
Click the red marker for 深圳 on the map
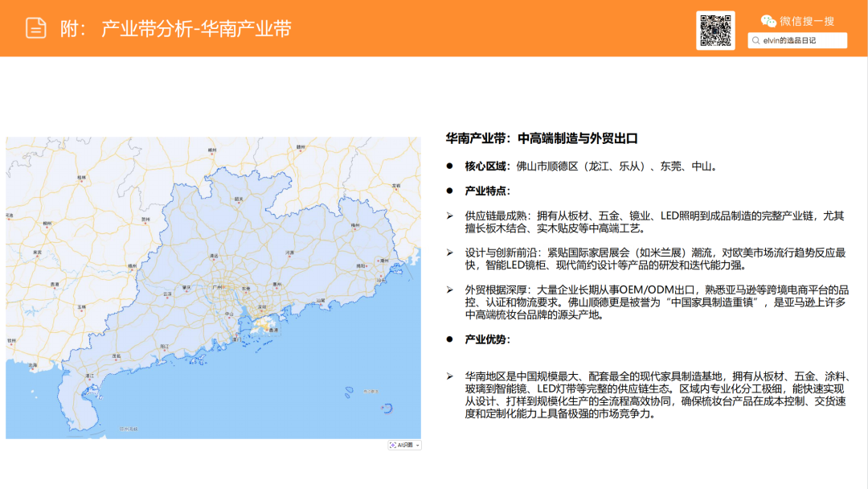point(261,310)
